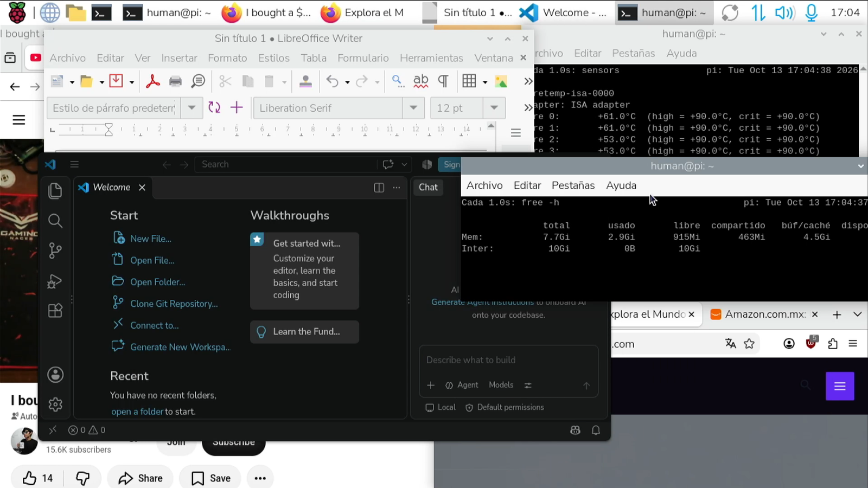Click Save document icon in Writer
Viewport: 868px width, 488px height.
pyautogui.click(x=116, y=81)
